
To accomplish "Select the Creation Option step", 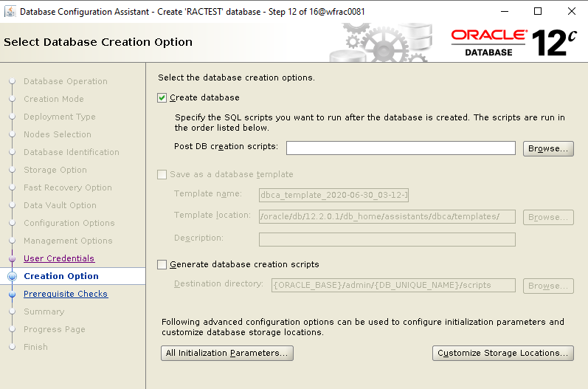I will 61,276.
